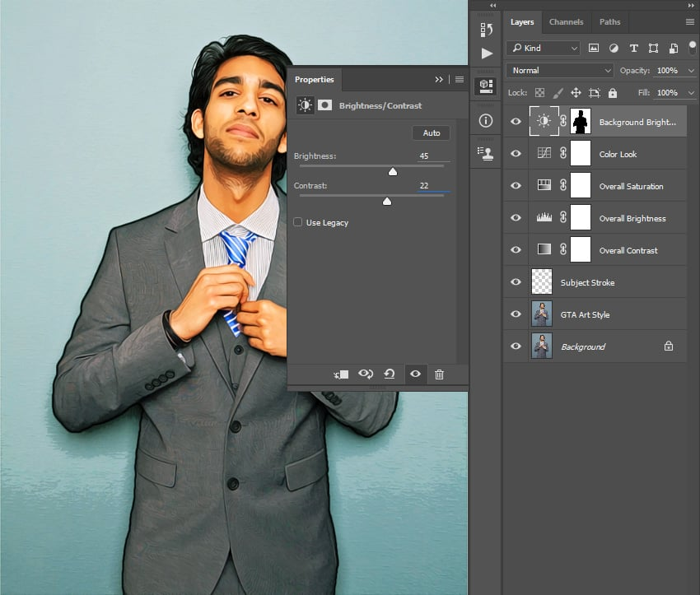This screenshot has width=700, height=595.
Task: Collapse the panel dock double arrows
Action: pyautogui.click(x=691, y=5)
